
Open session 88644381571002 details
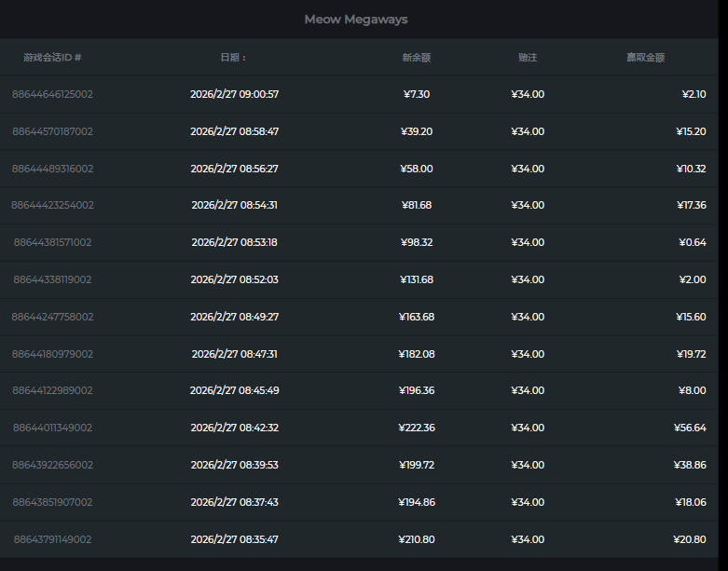point(52,242)
